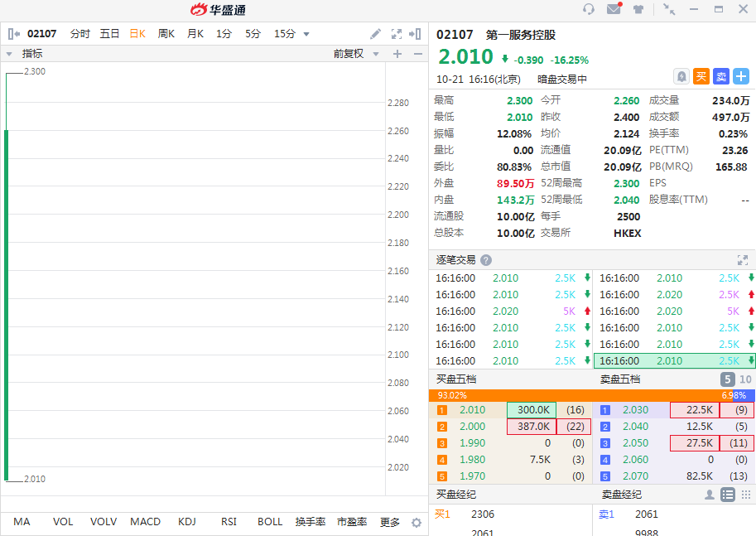Add stock to watchlist plus button
This screenshot has height=536, width=756.
[x=741, y=76]
